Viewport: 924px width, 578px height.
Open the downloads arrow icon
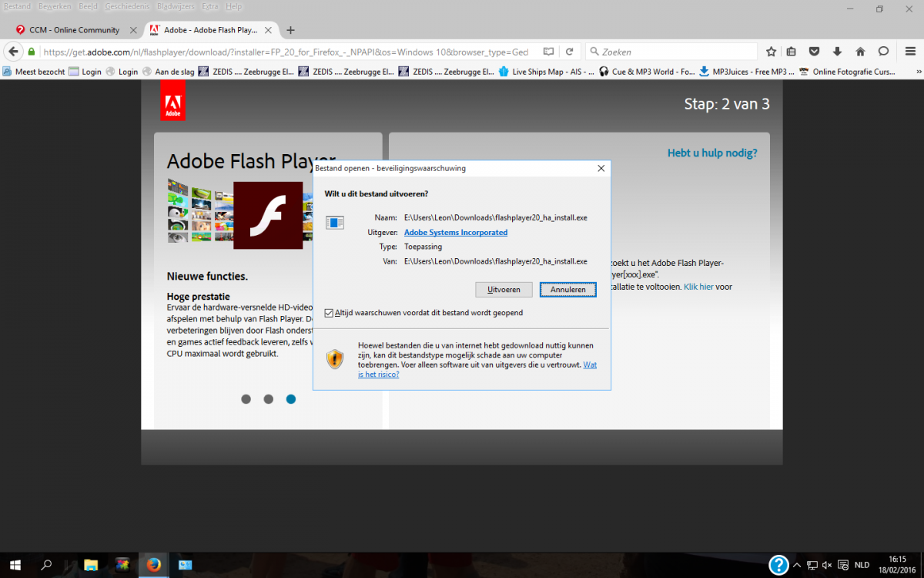[837, 52]
